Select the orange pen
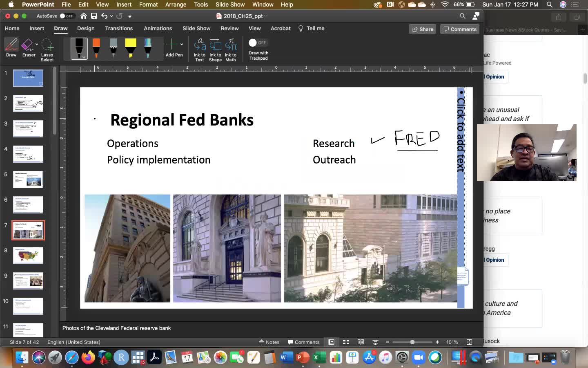Viewport: 588px width, 368px height. pyautogui.click(x=96, y=48)
